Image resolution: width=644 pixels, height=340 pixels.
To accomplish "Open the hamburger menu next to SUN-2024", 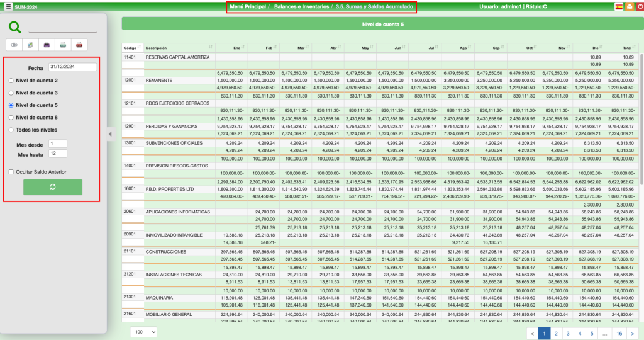I will pyautogui.click(x=8, y=7).
